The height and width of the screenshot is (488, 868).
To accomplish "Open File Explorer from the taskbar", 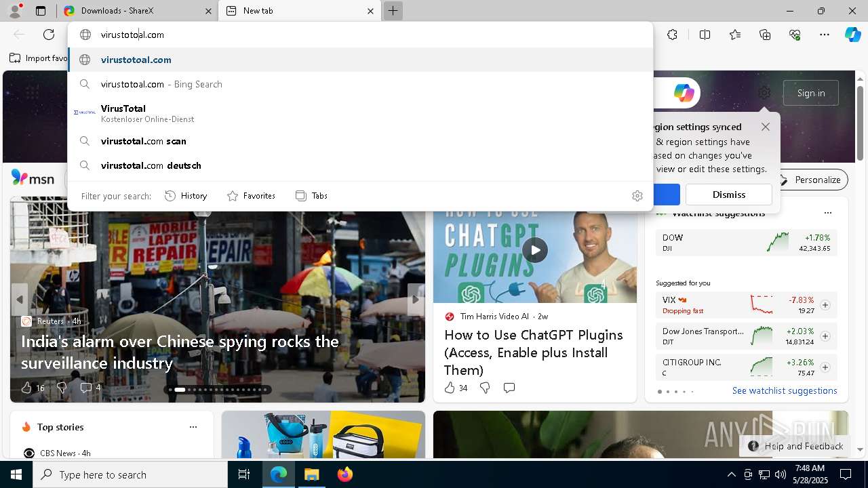I will (311, 474).
